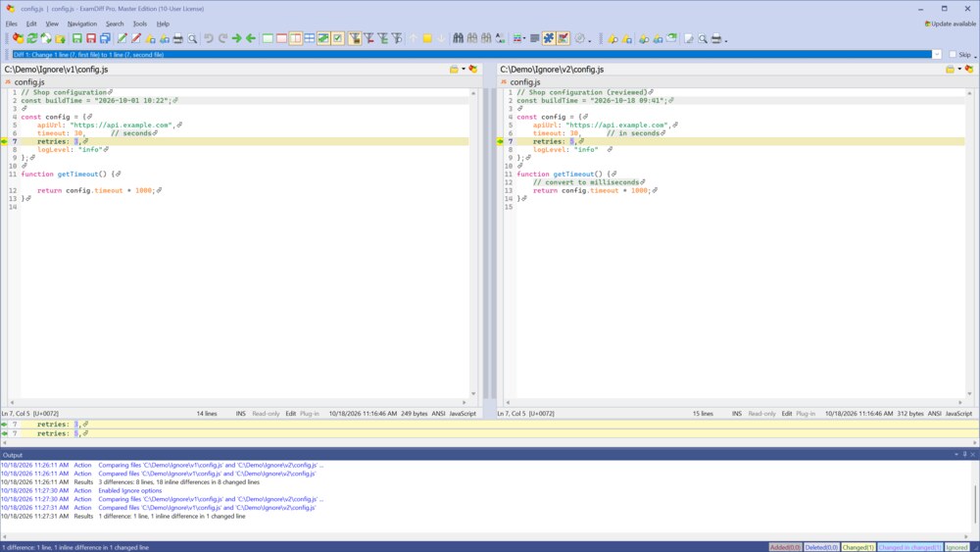The image size is (980, 552).
Task: Enable the Skip checkbox
Action: (953, 54)
